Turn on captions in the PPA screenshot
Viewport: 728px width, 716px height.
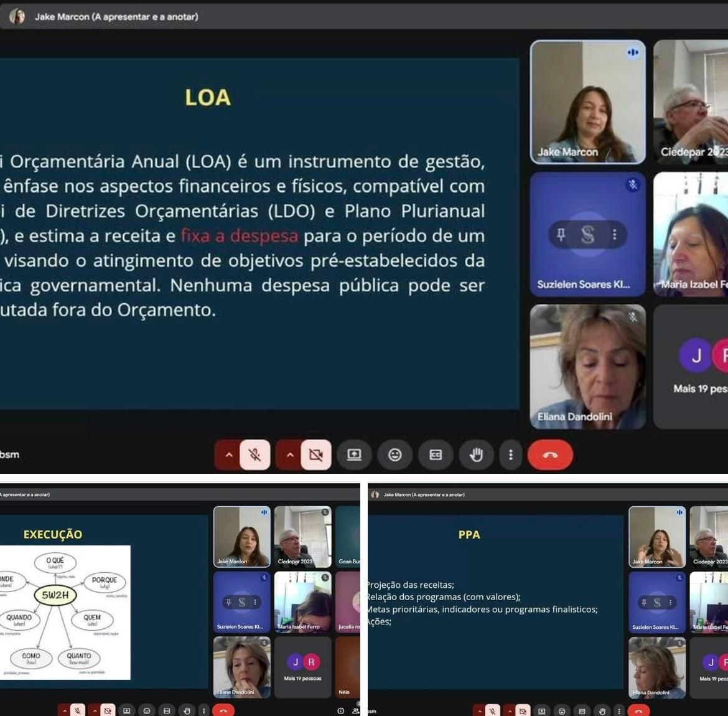582,710
